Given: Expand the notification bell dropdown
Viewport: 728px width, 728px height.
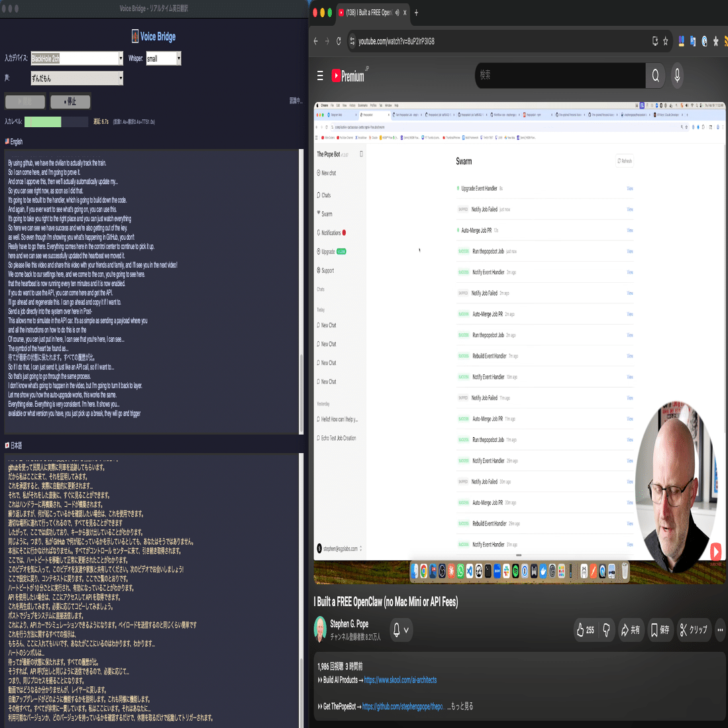Looking at the screenshot, I should point(401,630).
